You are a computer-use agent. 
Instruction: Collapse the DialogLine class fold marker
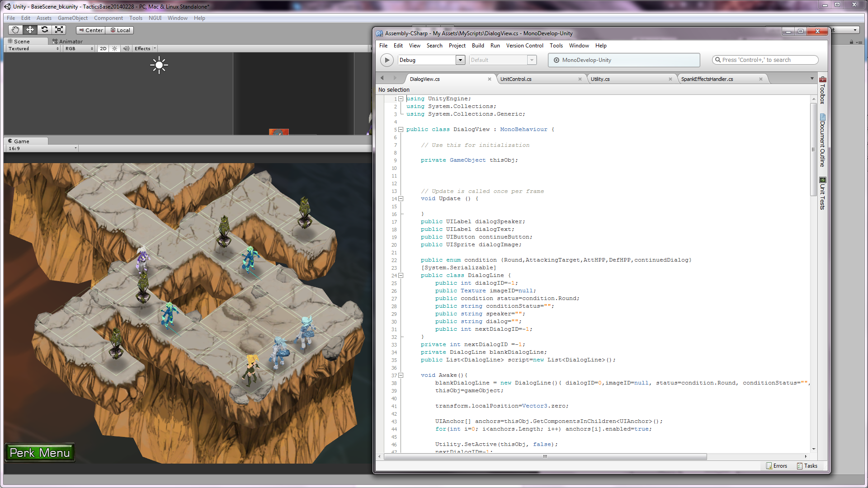pyautogui.click(x=401, y=275)
